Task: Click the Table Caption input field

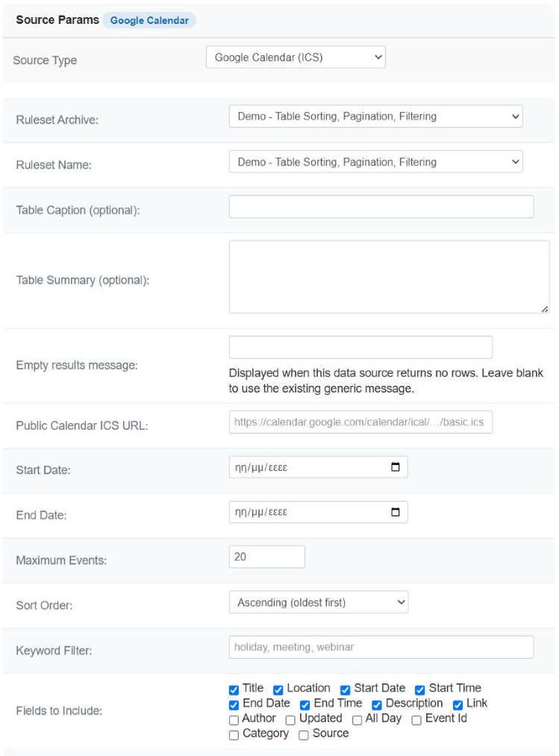Action: (x=381, y=207)
